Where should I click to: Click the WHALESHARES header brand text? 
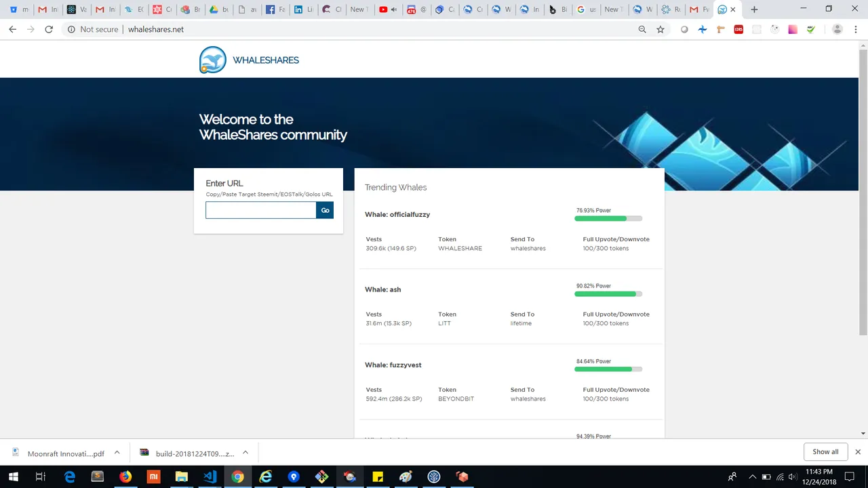[266, 60]
